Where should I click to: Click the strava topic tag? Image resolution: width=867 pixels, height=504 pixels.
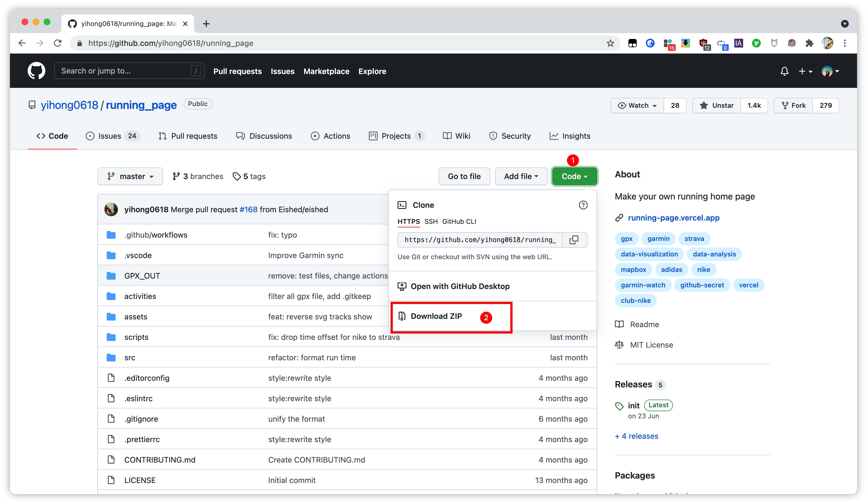694,238
